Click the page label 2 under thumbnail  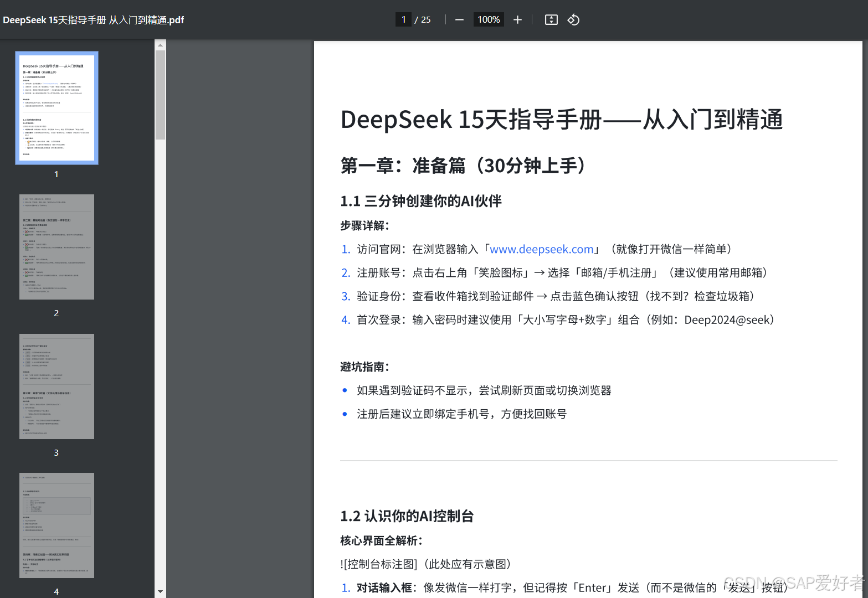[57, 313]
